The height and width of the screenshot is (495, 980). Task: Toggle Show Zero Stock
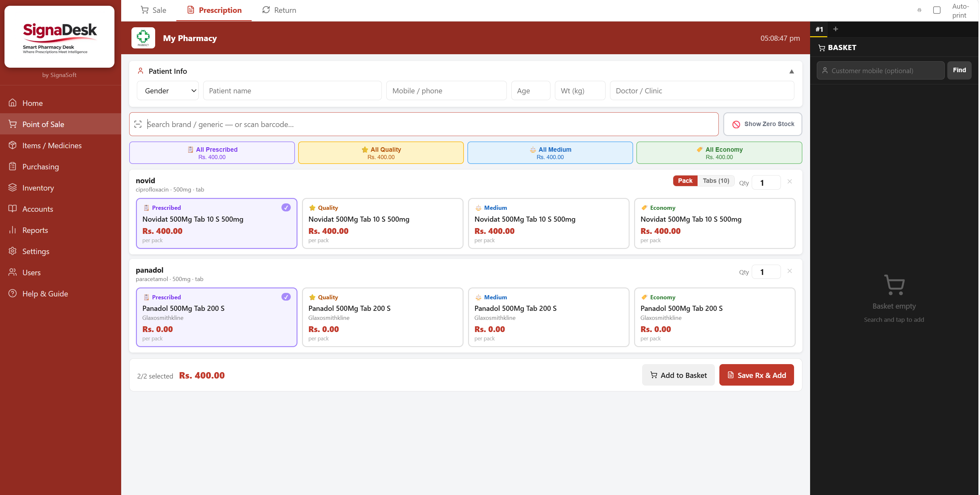click(762, 124)
